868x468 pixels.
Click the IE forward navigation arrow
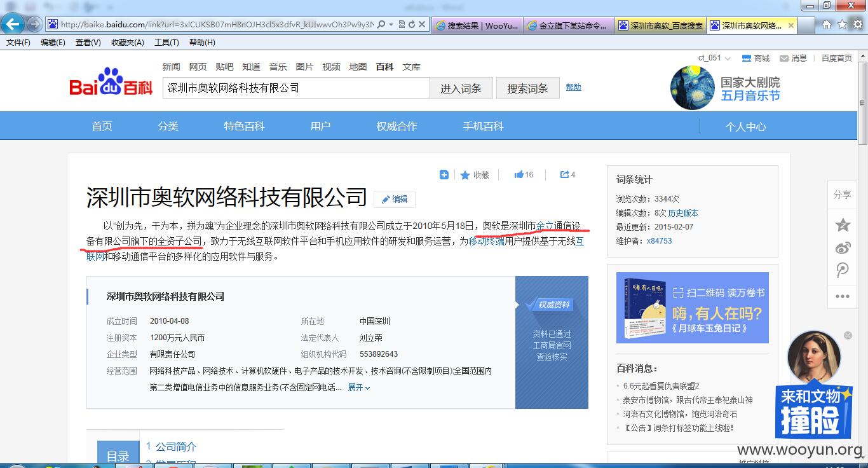pos(34,25)
